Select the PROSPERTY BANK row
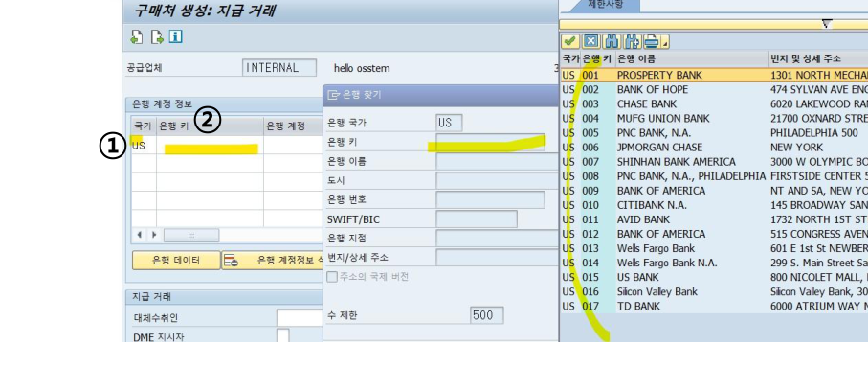This screenshot has height=367, width=868. click(714, 75)
